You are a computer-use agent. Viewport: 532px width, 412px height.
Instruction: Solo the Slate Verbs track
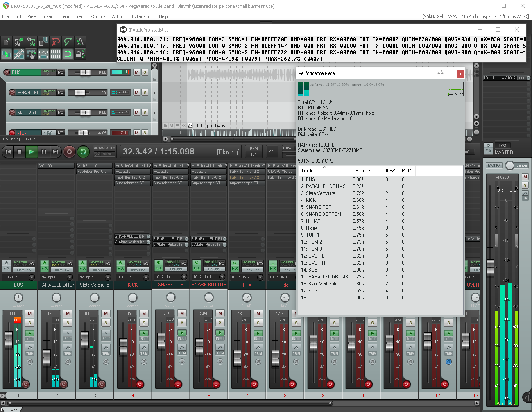point(145,113)
